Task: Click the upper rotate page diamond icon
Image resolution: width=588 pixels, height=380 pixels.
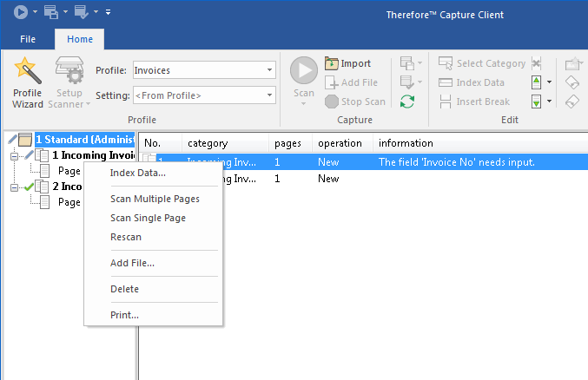Action: [x=572, y=82]
